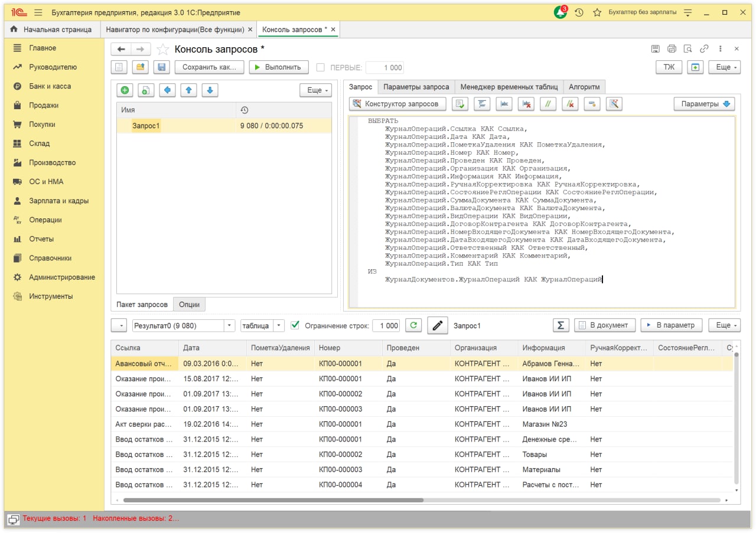This screenshot has width=756, height=533.
Task: Click uncomment lines slash-cross icon
Action: point(570,104)
